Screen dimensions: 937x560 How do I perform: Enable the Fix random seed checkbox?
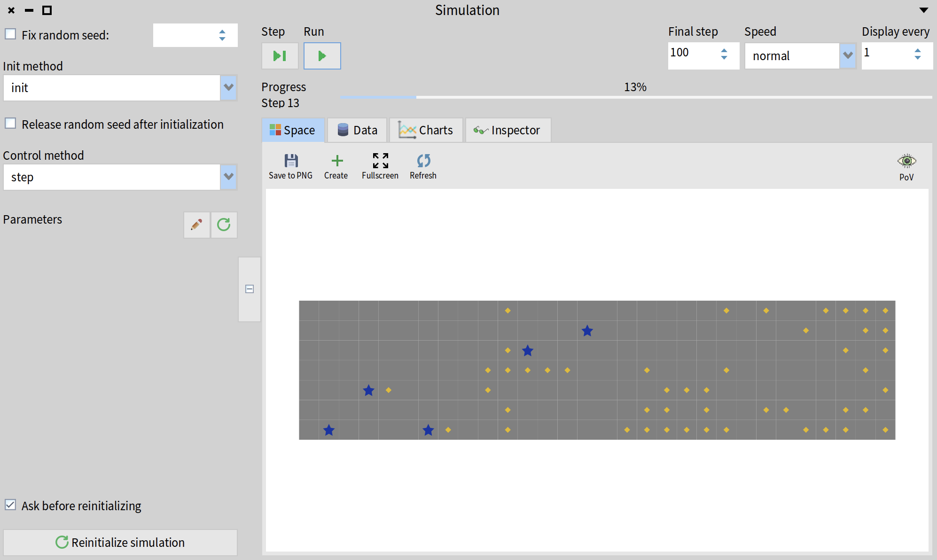[x=10, y=34]
